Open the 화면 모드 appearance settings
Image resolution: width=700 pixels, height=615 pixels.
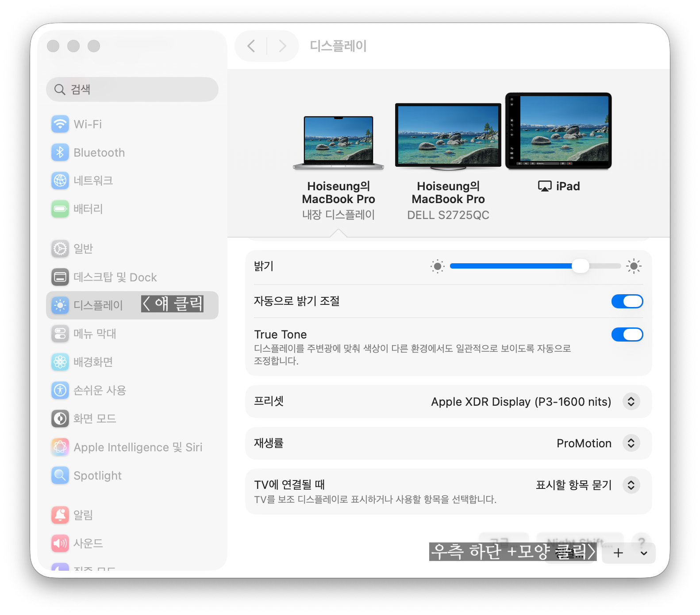tap(132, 419)
